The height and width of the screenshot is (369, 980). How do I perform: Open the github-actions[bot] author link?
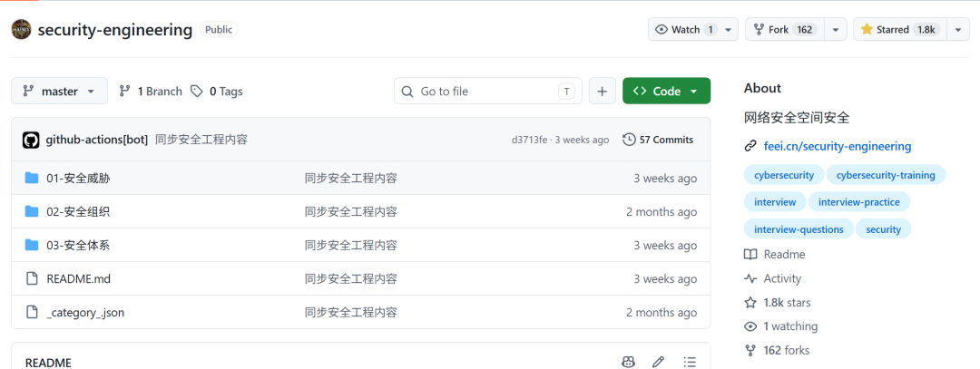(97, 140)
